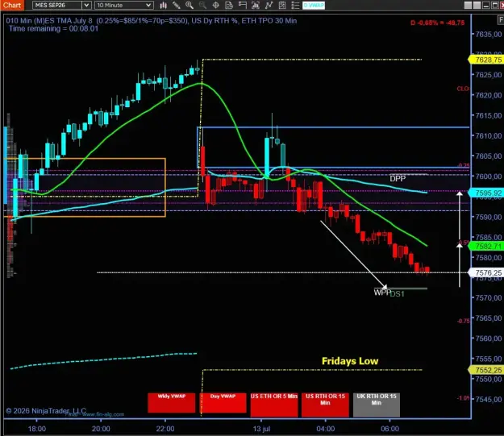Open the properties list icon
Image resolution: width=504 pixels, height=436 pixels.
(x=295, y=5)
